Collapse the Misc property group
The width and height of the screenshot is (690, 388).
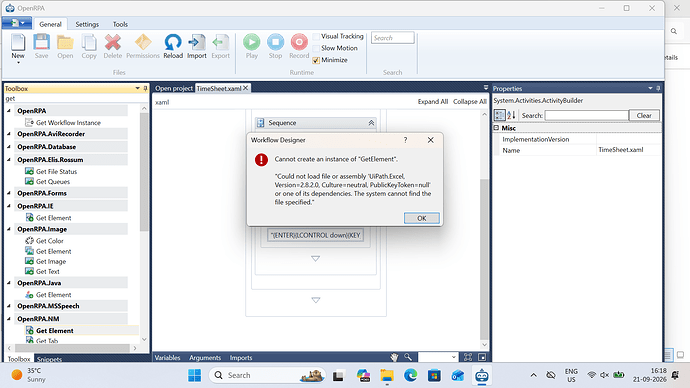496,128
